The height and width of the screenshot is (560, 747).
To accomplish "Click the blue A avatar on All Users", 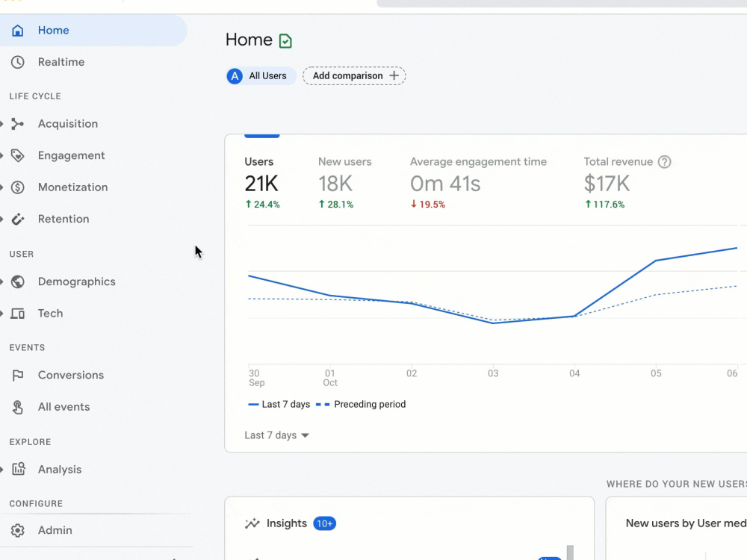I will [x=235, y=76].
